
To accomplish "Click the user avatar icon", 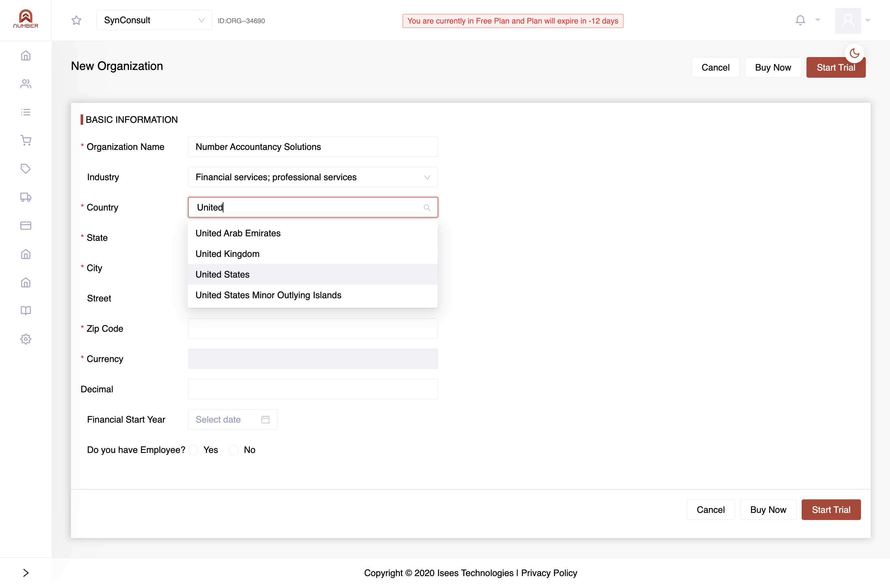I will click(x=848, y=21).
